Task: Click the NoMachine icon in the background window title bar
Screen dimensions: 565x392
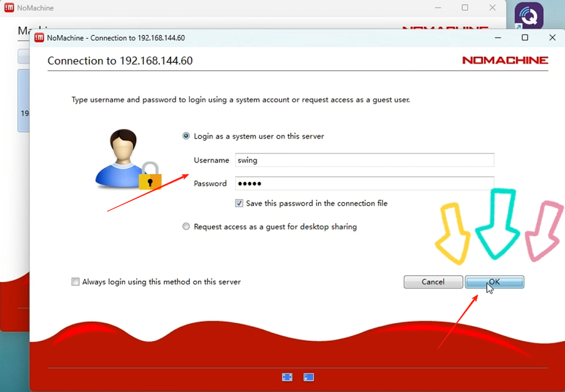Action: 9,8
